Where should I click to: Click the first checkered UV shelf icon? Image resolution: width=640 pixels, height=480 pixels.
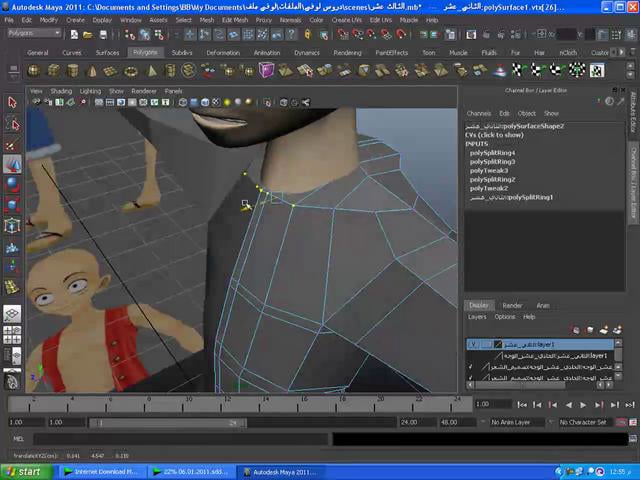click(x=518, y=71)
